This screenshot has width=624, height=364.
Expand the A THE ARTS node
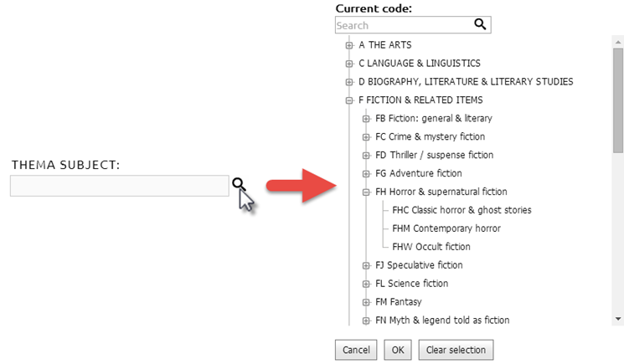pyautogui.click(x=349, y=45)
